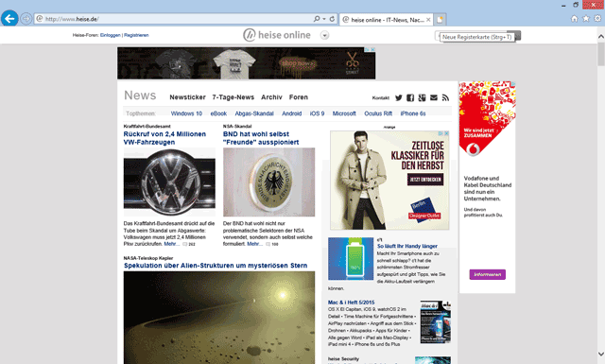Select Microsoft top theme
The image size is (605, 364).
(344, 113)
